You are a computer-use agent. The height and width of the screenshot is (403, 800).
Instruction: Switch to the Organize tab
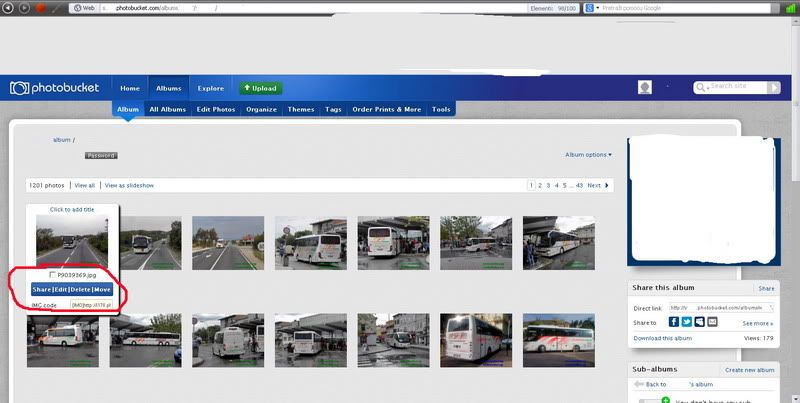coord(261,109)
